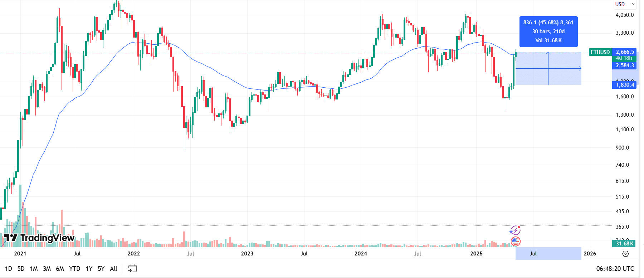This screenshot has width=644, height=278.
Task: Click the 2026 label on time axis
Action: pyautogui.click(x=590, y=254)
